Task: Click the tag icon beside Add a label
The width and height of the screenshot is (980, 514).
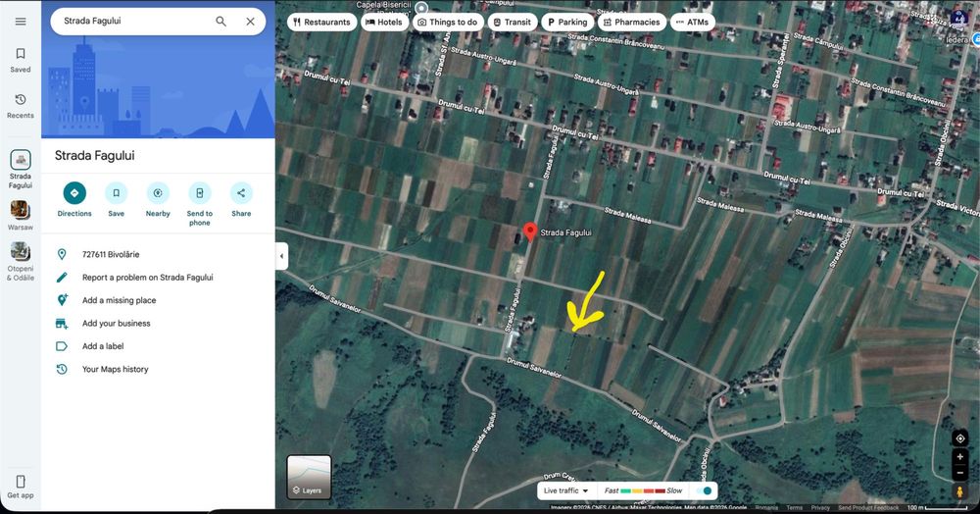Action: click(x=61, y=346)
